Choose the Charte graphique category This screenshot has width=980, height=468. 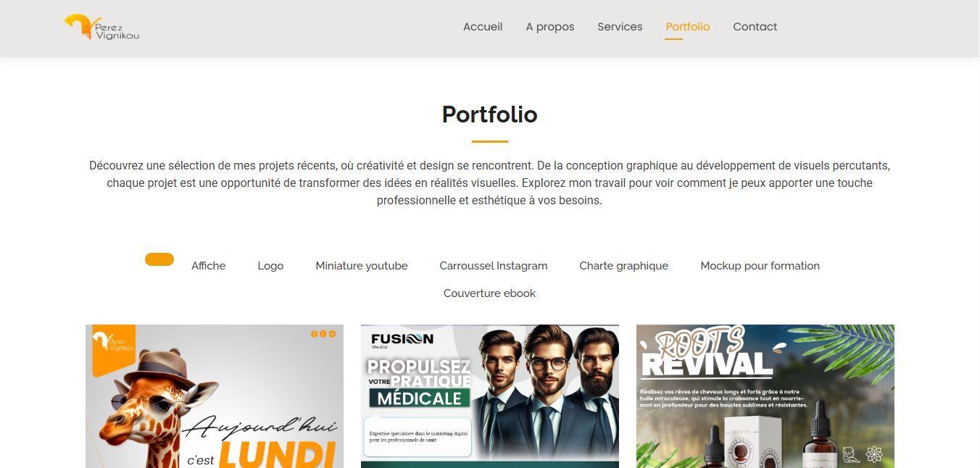(x=624, y=266)
